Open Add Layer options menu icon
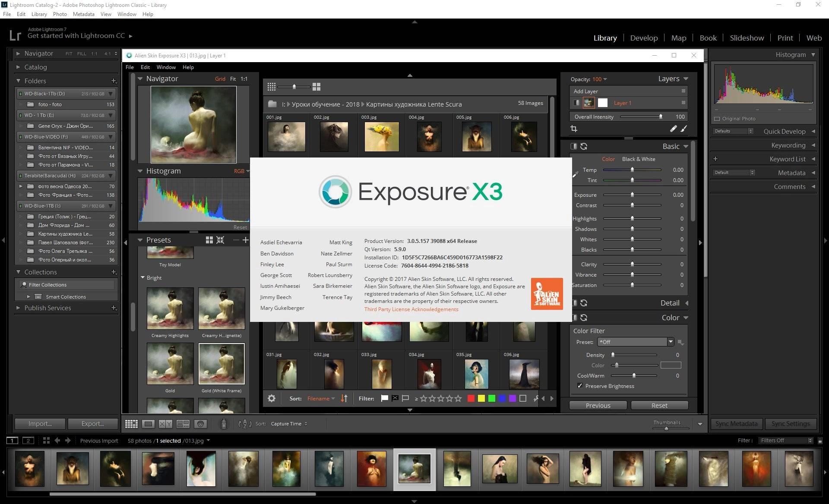 (683, 91)
